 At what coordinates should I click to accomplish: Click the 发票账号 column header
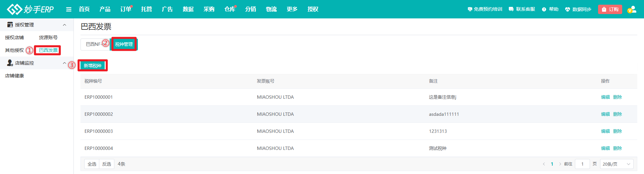pos(266,81)
